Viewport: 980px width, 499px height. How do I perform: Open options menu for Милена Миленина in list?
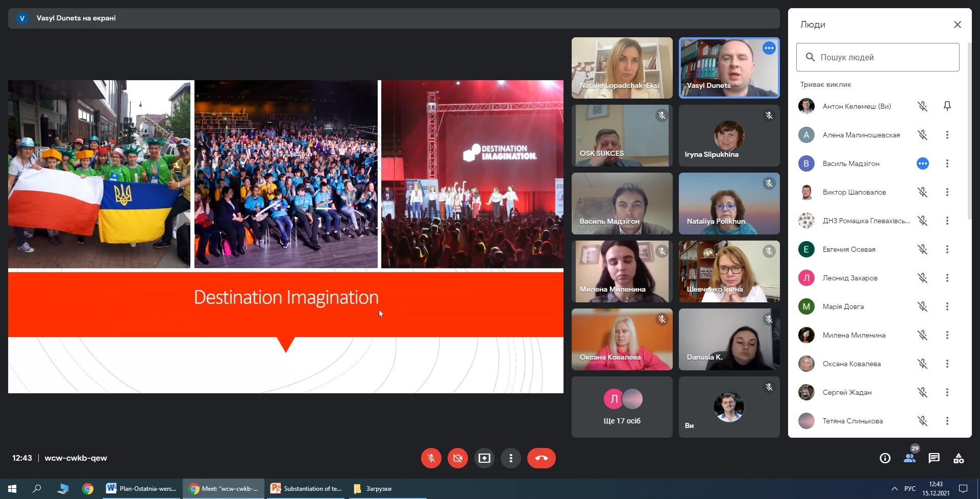(x=947, y=335)
